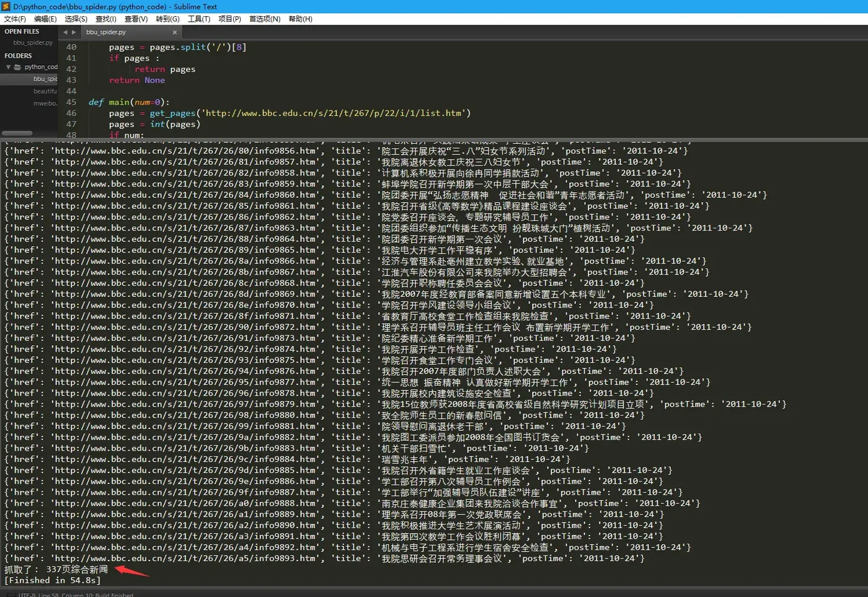Click the output URL ending info9893.htm
868x597 pixels.
point(186,559)
